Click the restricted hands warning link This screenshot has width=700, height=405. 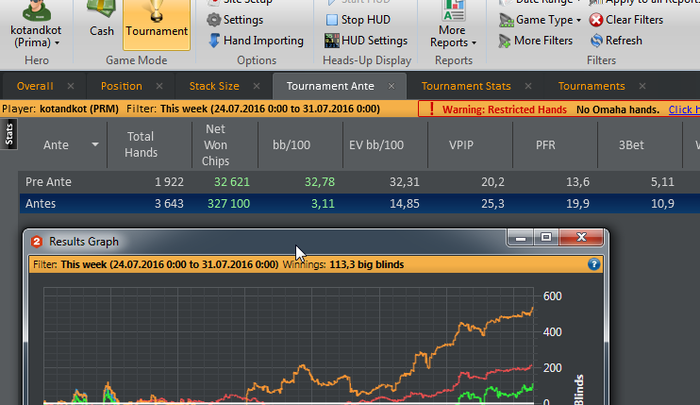click(684, 109)
